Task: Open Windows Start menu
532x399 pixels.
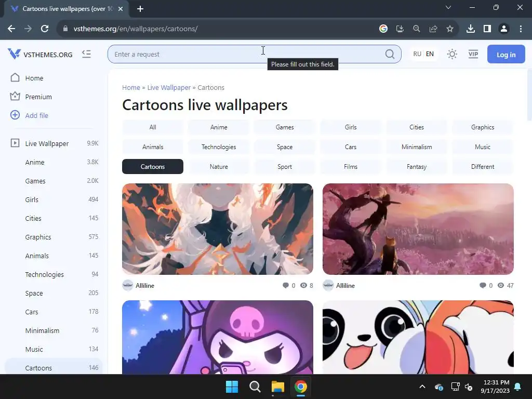Action: 232,387
